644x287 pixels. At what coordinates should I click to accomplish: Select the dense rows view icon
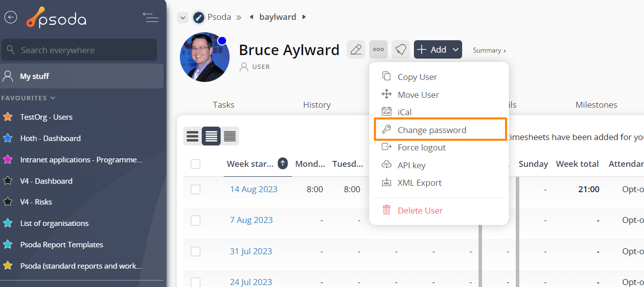(230, 136)
